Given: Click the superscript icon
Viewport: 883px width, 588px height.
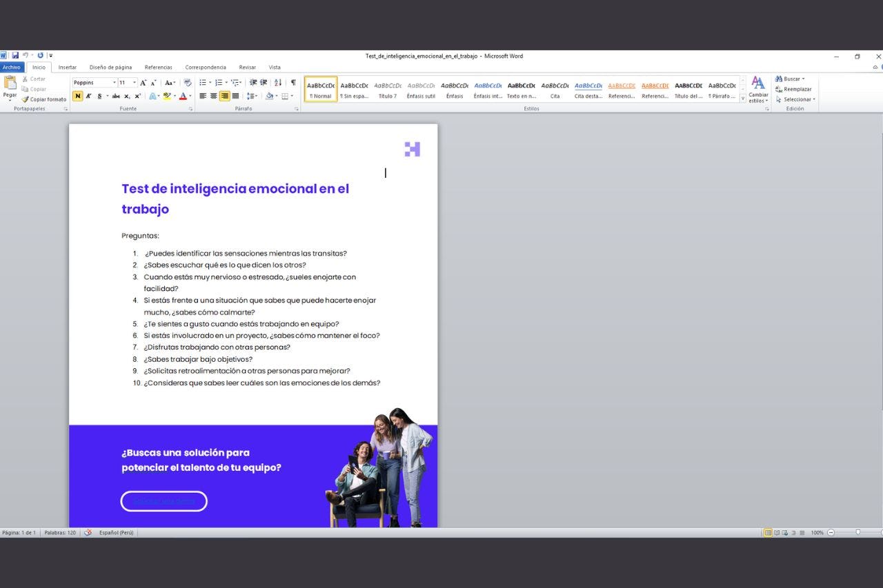Looking at the screenshot, I should coord(138,97).
